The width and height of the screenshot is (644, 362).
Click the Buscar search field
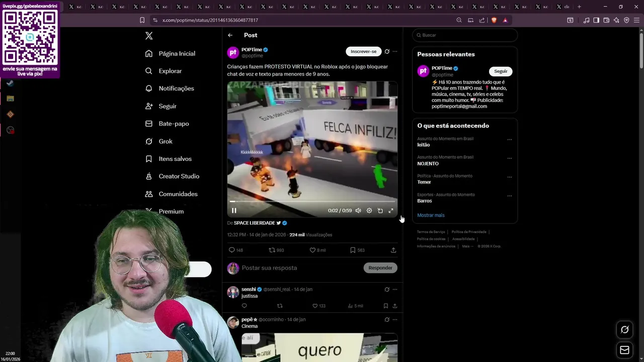[465, 35]
